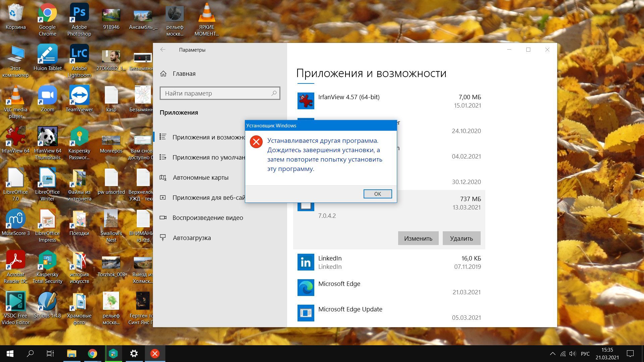
Task: Show hidden tray icons chevron
Action: click(552, 354)
